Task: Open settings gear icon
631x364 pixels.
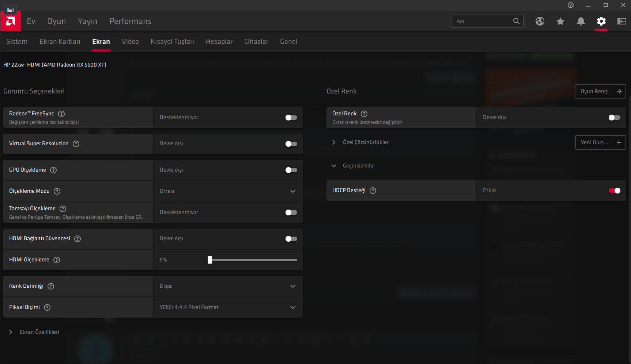Action: [601, 21]
